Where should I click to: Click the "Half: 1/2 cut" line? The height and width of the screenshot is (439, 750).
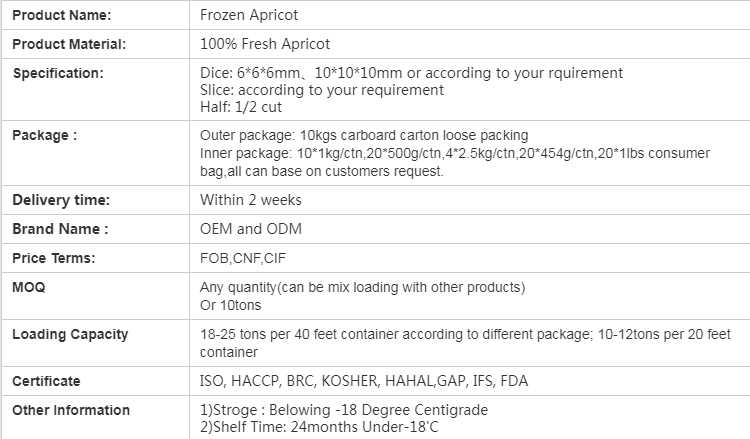[x=240, y=106]
